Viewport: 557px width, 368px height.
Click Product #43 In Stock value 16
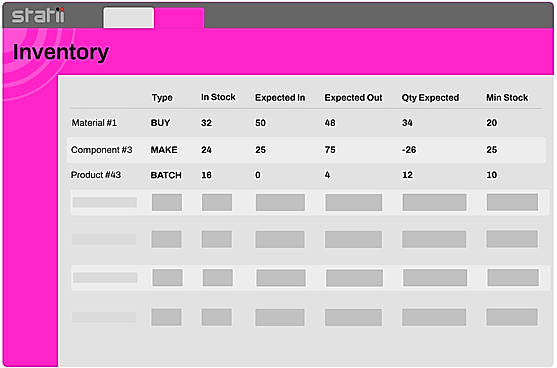tap(206, 175)
